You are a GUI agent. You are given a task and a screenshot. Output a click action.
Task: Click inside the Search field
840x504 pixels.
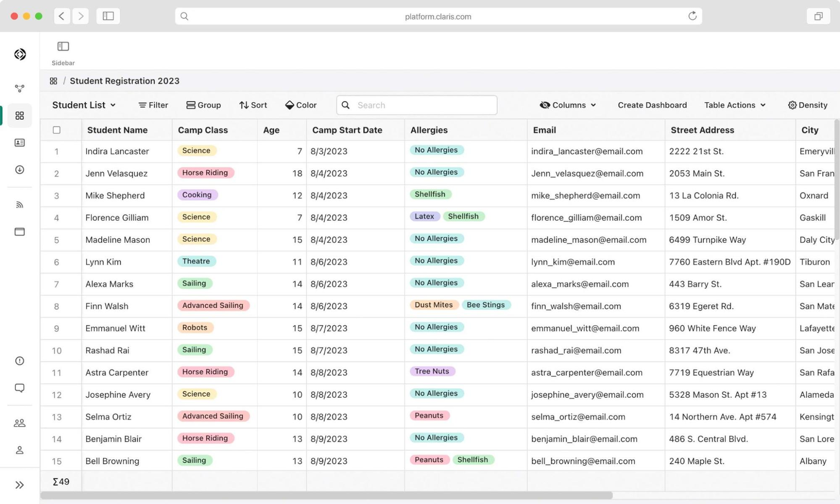pos(416,105)
